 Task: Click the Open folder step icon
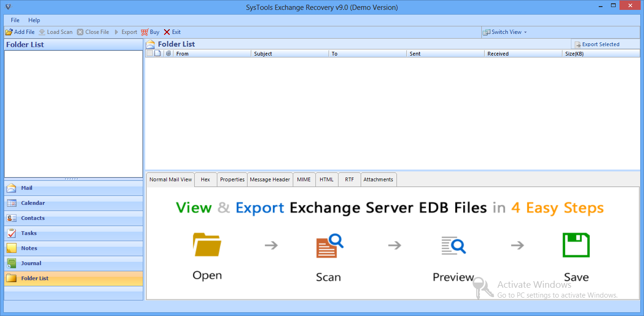pos(207,245)
